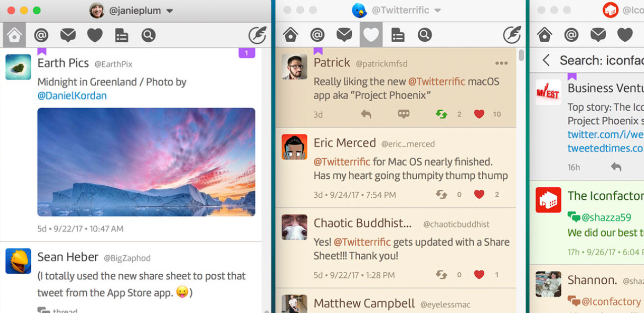644x313 pixels.
Task: Reply to Patrick's tweet
Action: coord(366,114)
